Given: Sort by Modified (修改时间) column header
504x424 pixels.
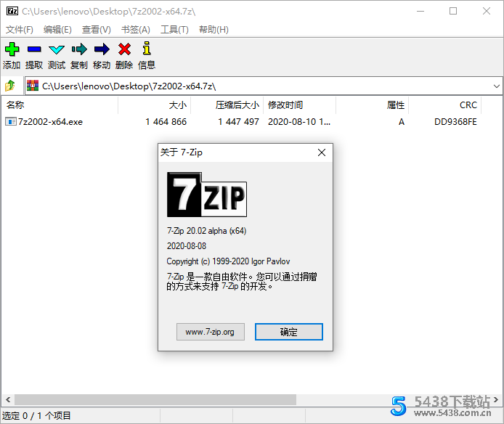Looking at the screenshot, I should (x=300, y=105).
